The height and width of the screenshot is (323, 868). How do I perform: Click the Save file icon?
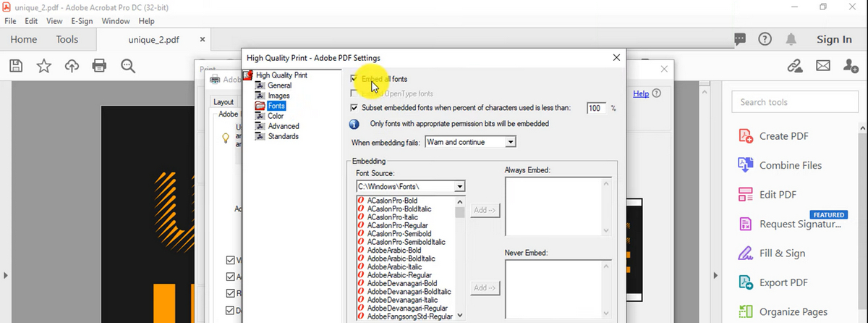pyautogui.click(x=15, y=66)
